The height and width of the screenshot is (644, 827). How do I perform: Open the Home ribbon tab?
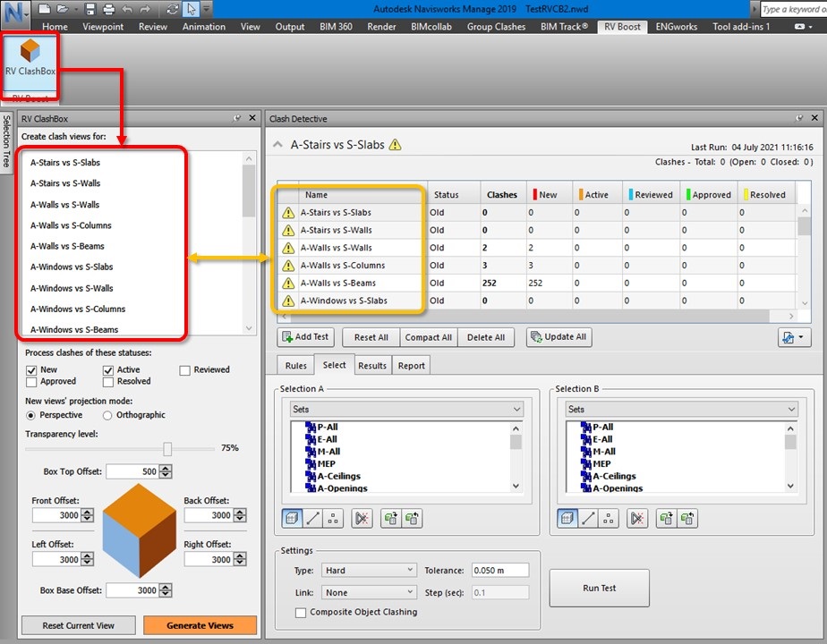55,26
